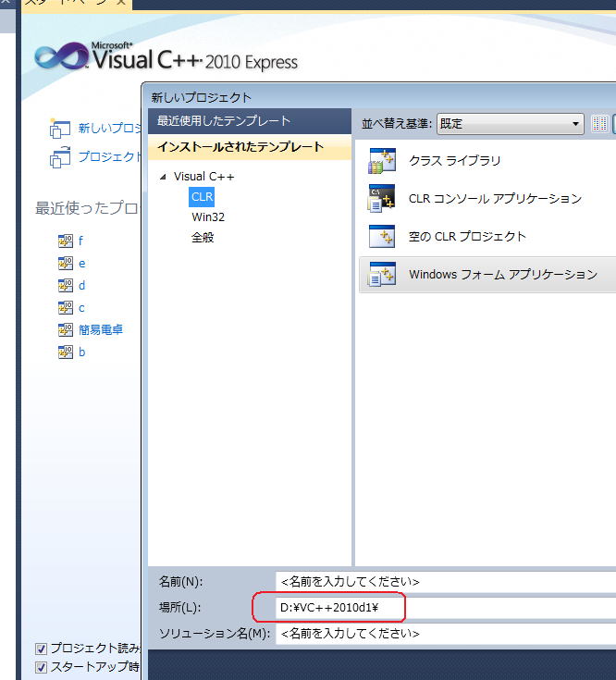This screenshot has width=616, height=680.
Task: Switch to small icons view button
Action: click(x=599, y=124)
